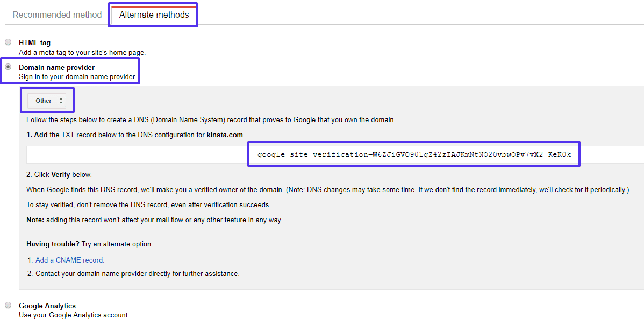Select the Alternate methods tab
The height and width of the screenshot is (325, 644).
(154, 15)
